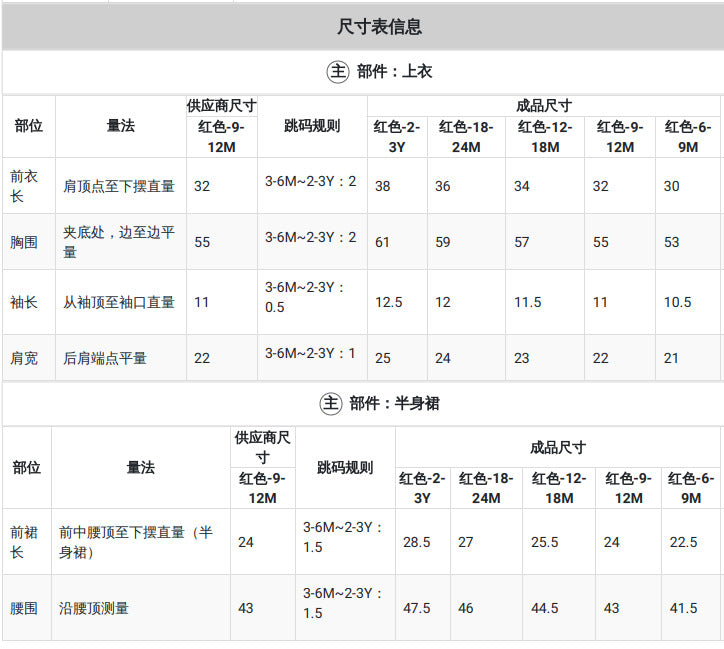Click the 主 circle icon beside 部件：半身裙
This screenshot has height=649, width=724.
331,403
